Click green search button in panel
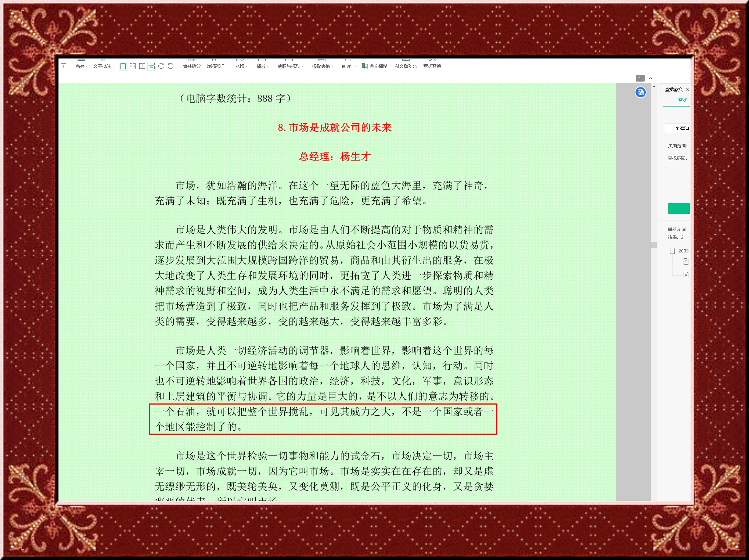749x560 pixels. click(678, 208)
